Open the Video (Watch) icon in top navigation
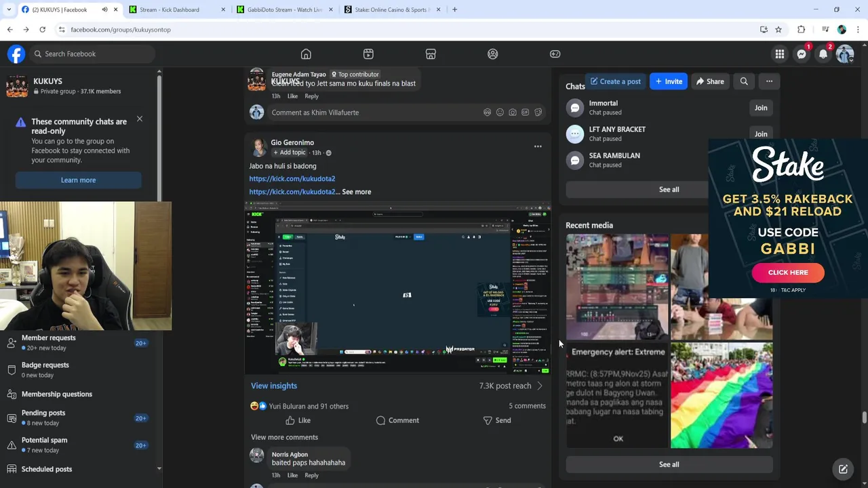Screen dimensions: 868x488 click(x=368, y=54)
